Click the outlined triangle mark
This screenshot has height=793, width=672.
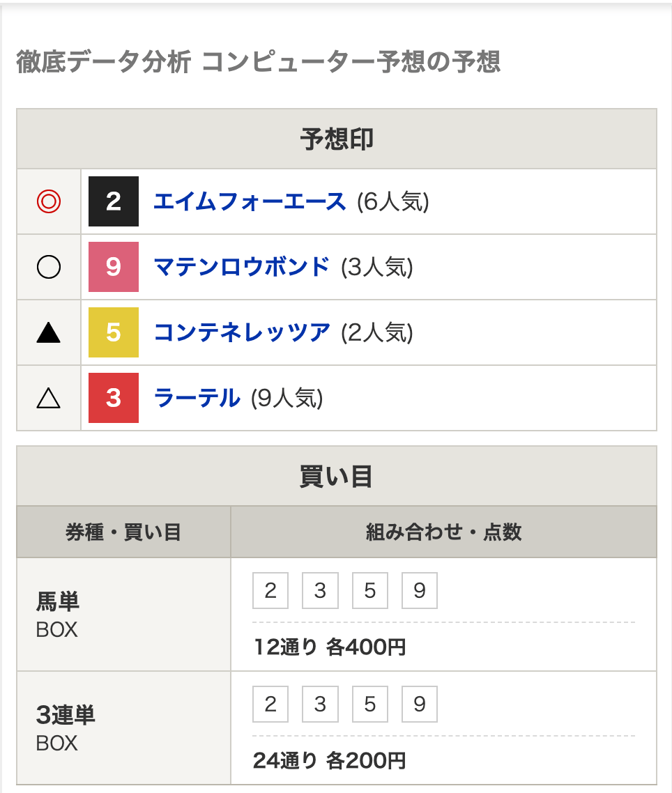(49, 398)
